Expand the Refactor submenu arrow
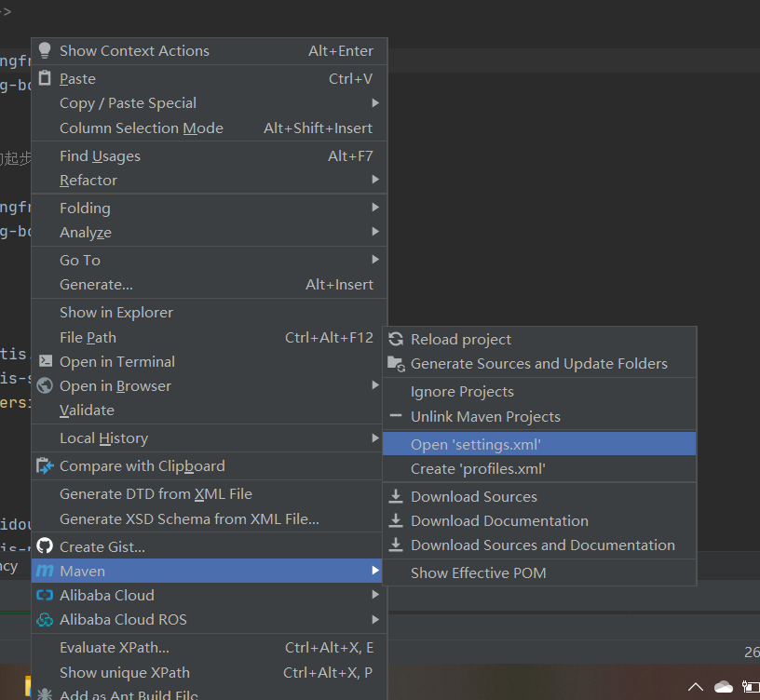The width and height of the screenshot is (760, 700). [x=375, y=180]
